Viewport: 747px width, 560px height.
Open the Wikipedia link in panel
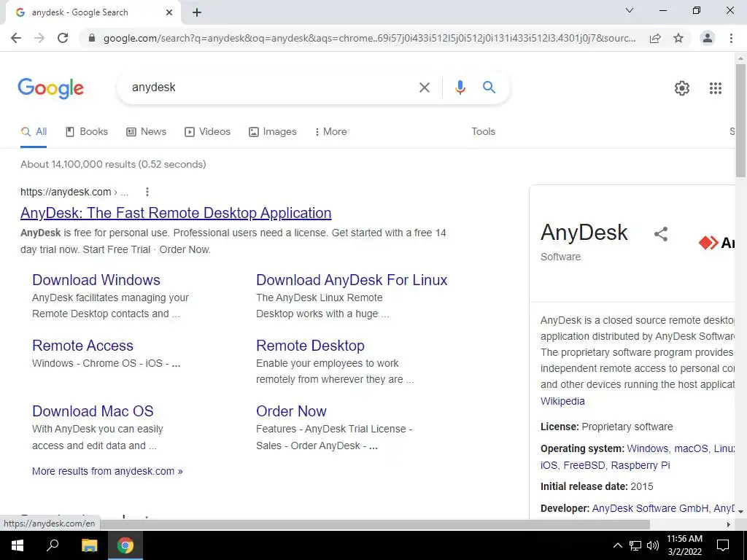(x=562, y=401)
